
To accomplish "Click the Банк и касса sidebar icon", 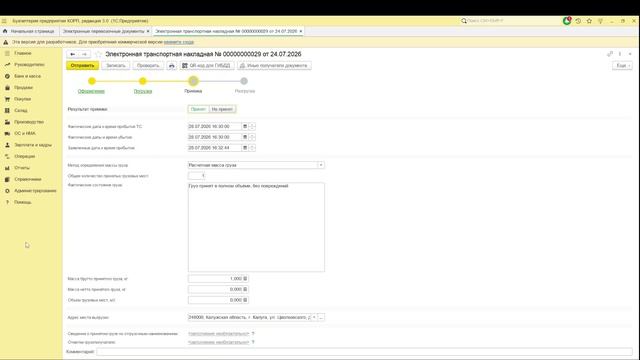I will pos(7,76).
